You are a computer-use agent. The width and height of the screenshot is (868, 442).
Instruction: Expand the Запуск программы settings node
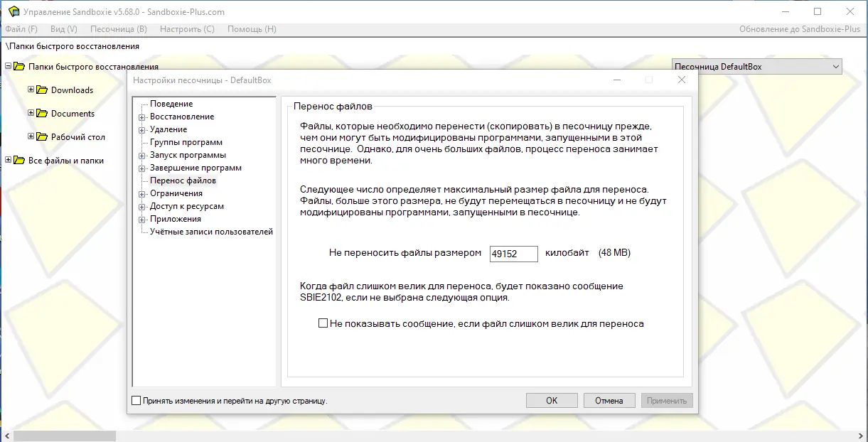[x=142, y=156]
